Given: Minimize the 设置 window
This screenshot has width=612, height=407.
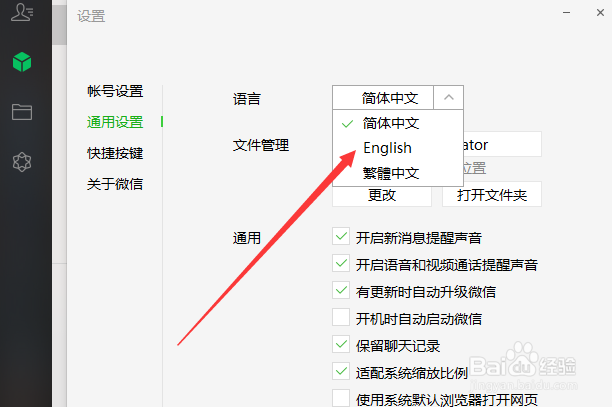Looking at the screenshot, I should coord(566,12).
